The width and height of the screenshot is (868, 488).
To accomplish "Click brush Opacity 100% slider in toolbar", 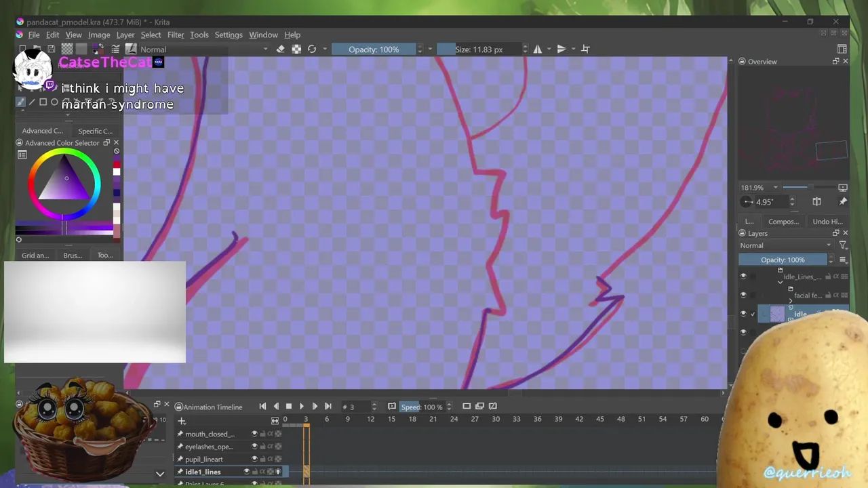I will pyautogui.click(x=374, y=49).
